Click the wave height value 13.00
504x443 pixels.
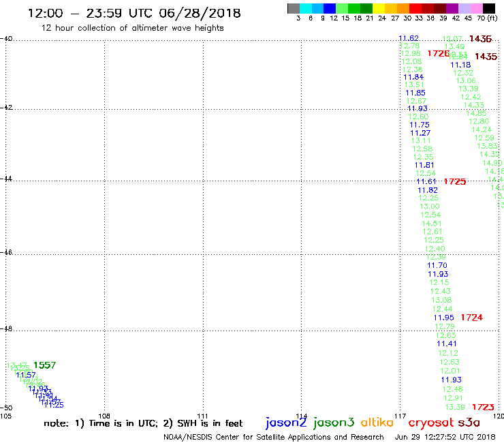[430, 207]
